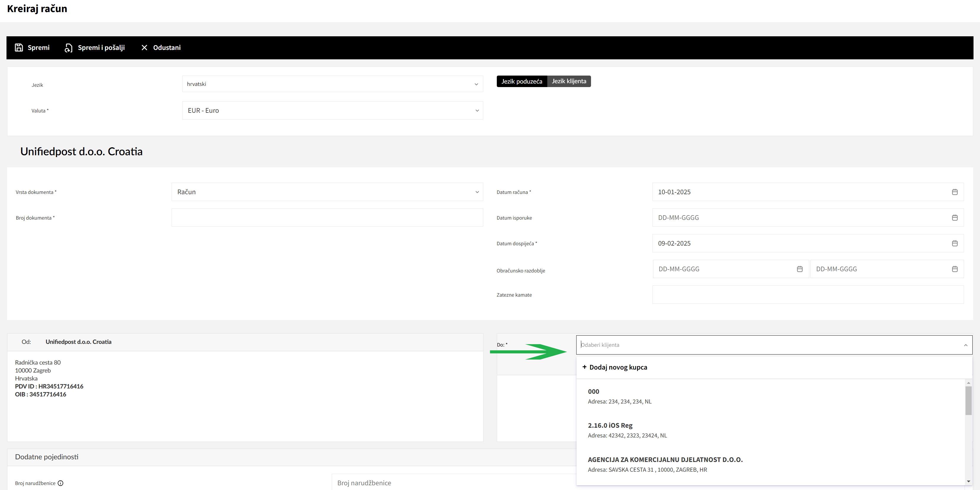Click address SAVSKA CESTA 31, 10000, ZAGREB
The image size is (980, 490).
(x=647, y=470)
